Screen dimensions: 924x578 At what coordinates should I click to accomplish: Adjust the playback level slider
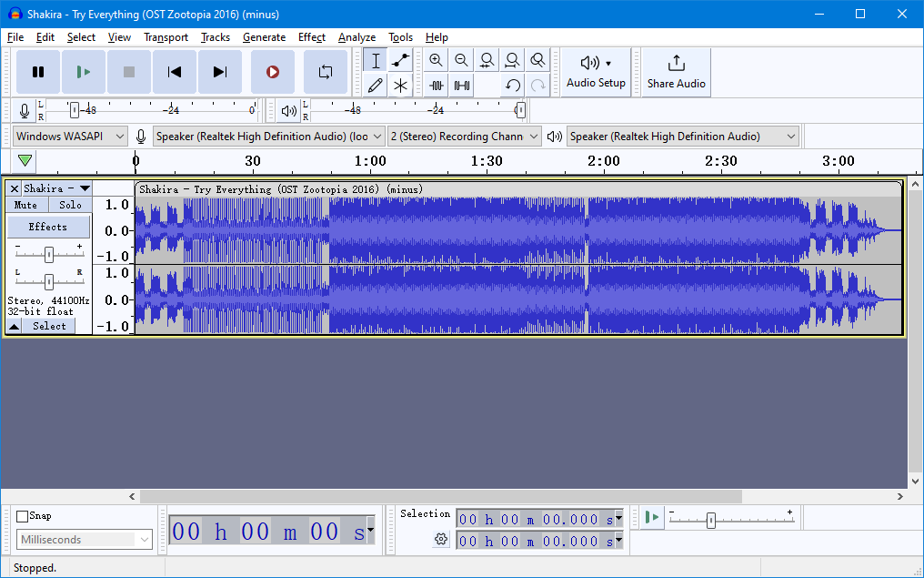pyautogui.click(x=520, y=110)
